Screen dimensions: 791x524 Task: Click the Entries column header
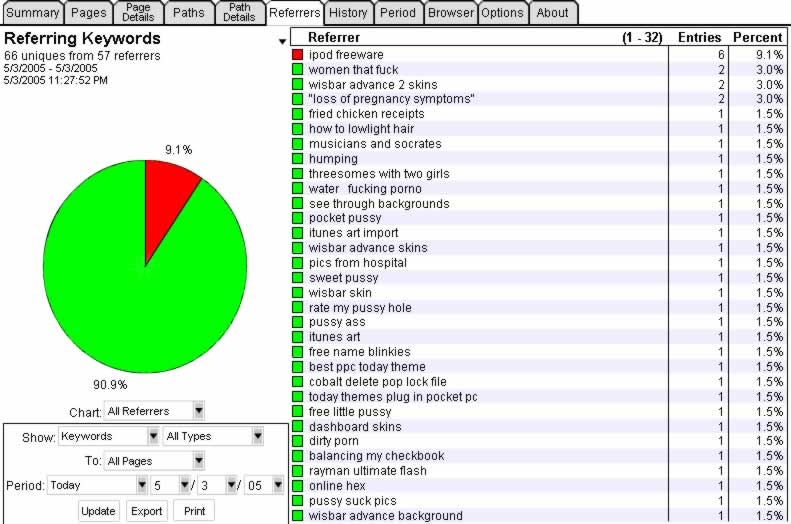[698, 37]
